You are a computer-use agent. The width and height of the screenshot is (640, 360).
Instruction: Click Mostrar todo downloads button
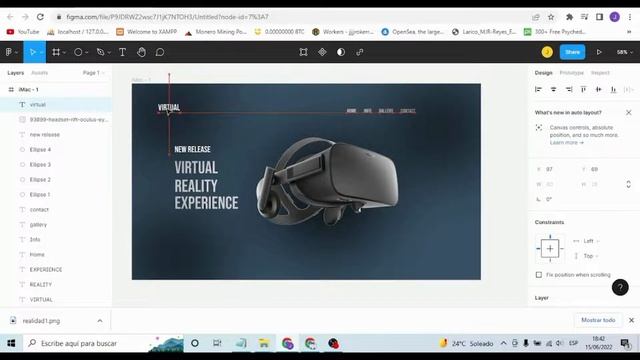(x=598, y=320)
